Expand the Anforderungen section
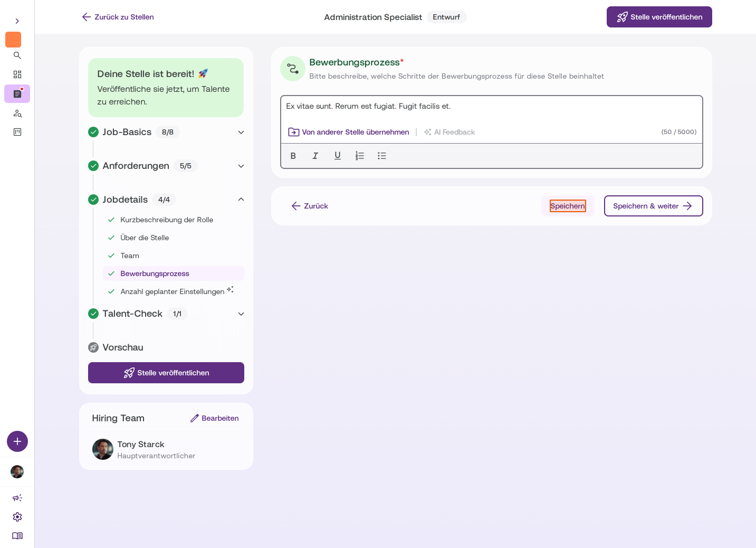Image resolution: width=756 pixels, height=548 pixels. tap(241, 166)
